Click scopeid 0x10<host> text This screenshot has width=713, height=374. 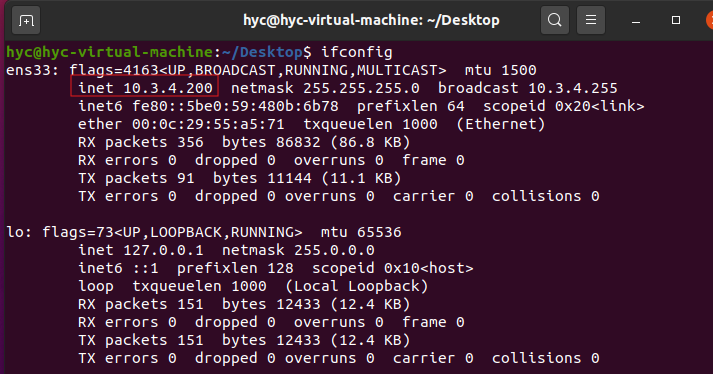[x=392, y=268]
